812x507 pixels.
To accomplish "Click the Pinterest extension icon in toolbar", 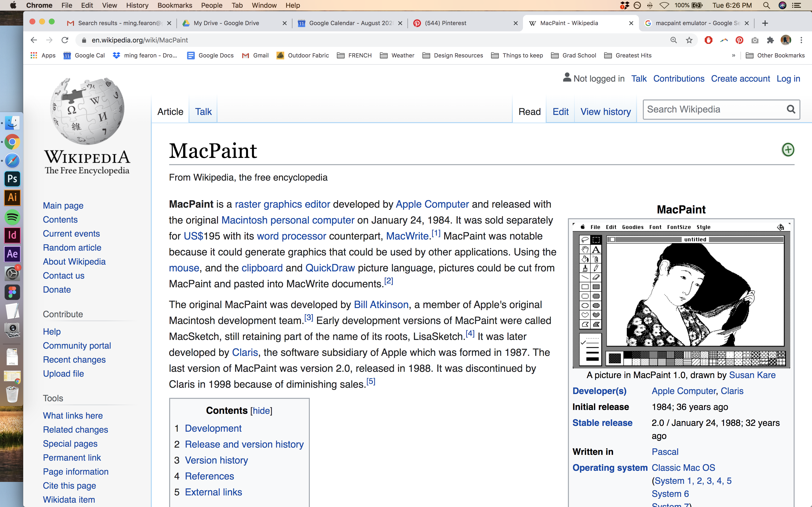I will point(739,40).
